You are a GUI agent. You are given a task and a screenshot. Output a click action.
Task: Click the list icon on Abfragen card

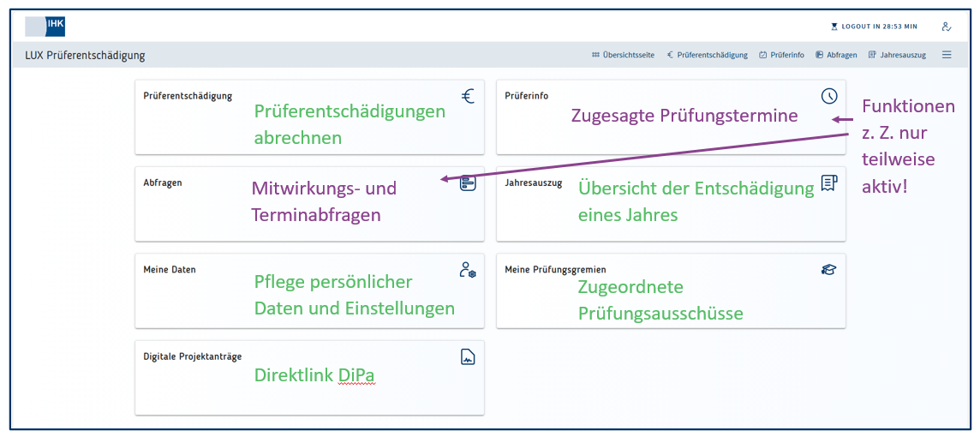click(468, 183)
